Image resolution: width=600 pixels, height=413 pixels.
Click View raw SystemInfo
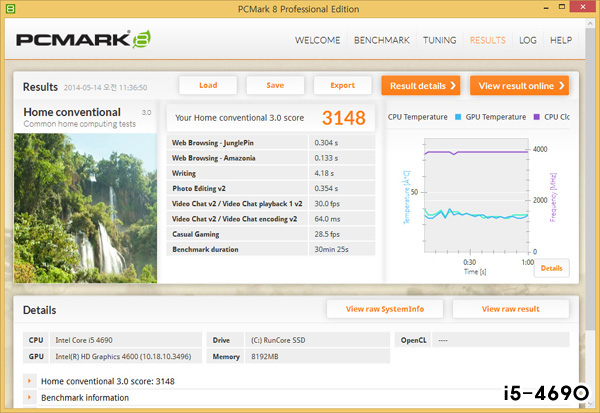(x=385, y=309)
